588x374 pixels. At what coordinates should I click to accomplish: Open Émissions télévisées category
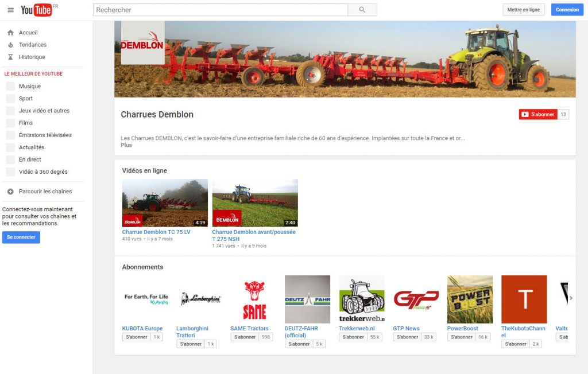click(45, 135)
